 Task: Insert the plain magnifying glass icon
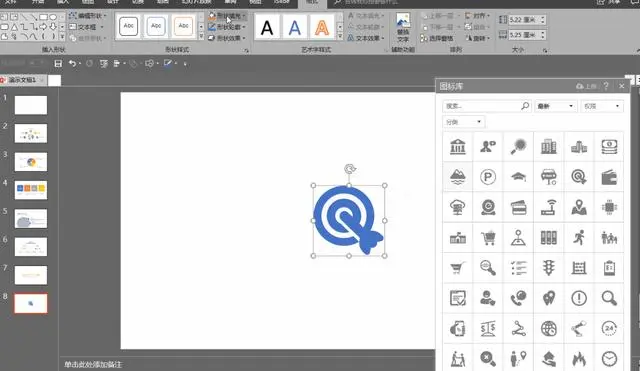pos(609,298)
